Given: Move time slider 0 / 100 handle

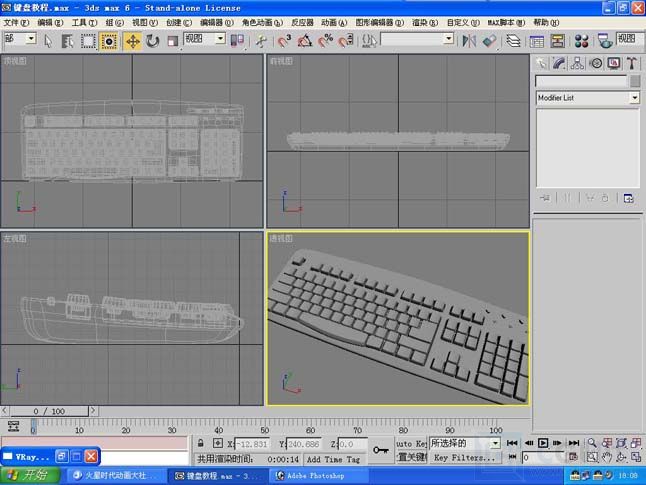Looking at the screenshot, I should 49,411.
